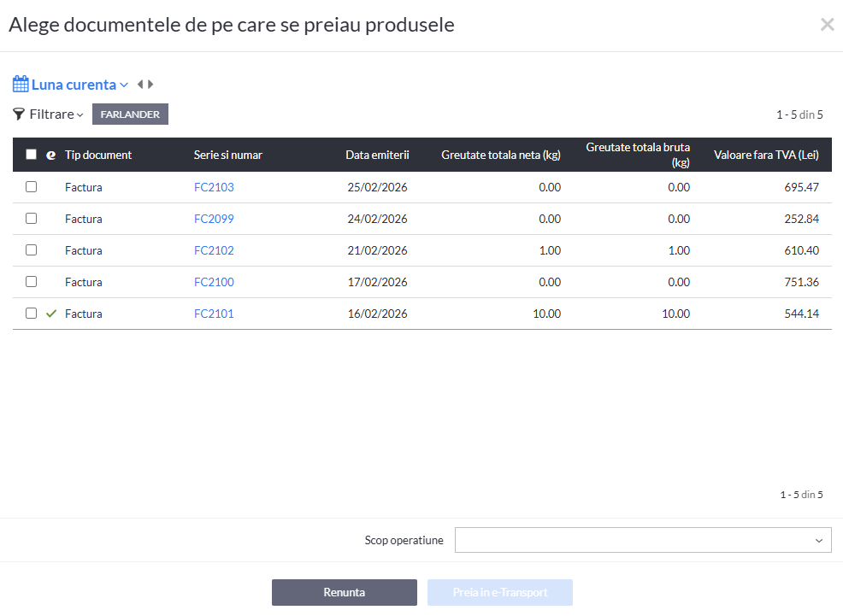Click the value 544.14
The image size is (843, 616).
coord(802,314)
